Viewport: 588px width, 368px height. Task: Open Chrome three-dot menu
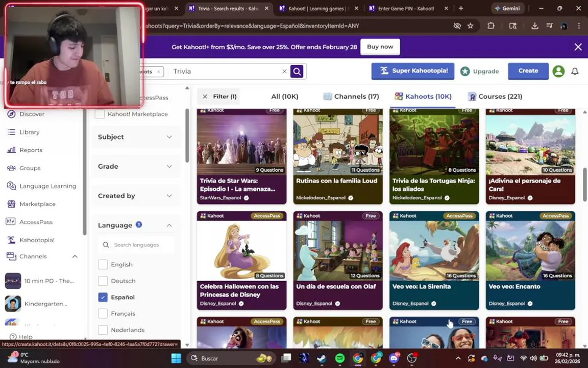[579, 26]
